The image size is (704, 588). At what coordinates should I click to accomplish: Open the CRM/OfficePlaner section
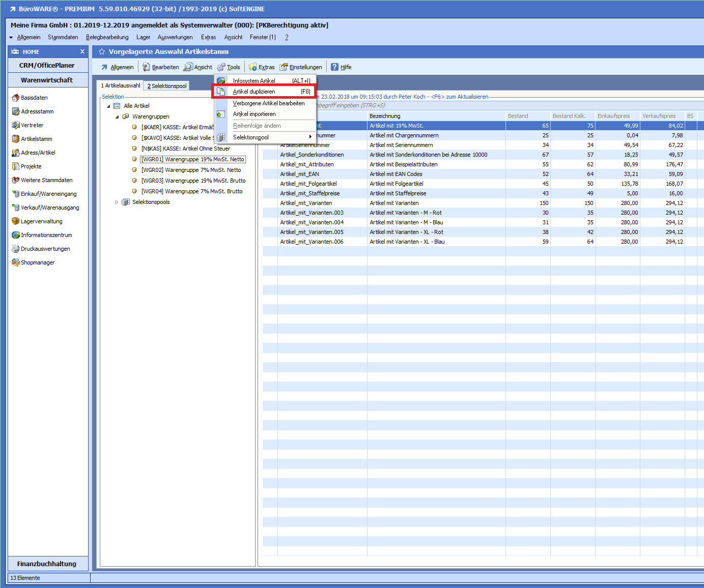[47, 66]
